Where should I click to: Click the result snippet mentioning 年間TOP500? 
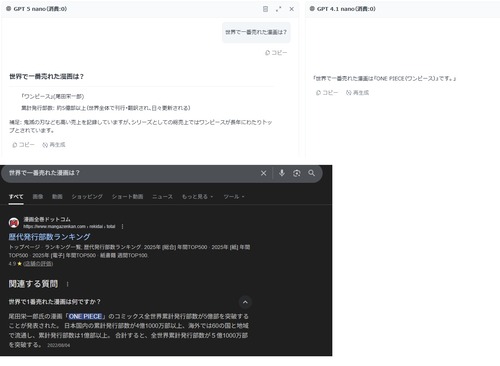[x=129, y=251]
